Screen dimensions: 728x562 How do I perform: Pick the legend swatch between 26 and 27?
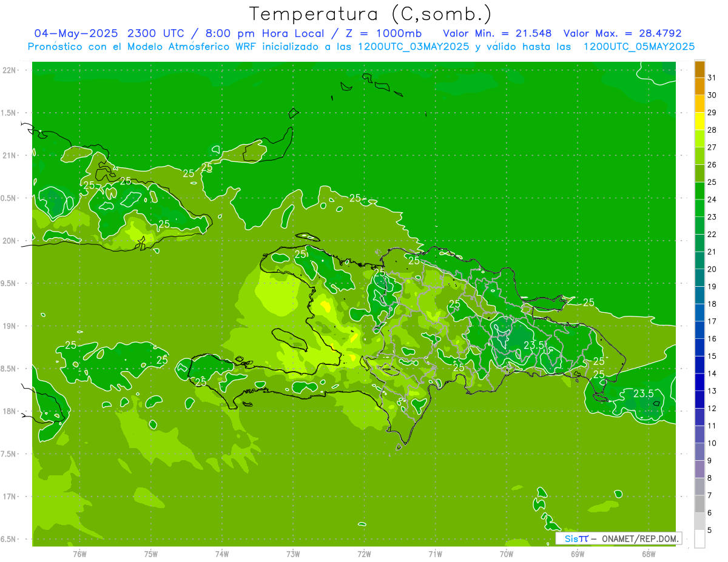pos(699,156)
